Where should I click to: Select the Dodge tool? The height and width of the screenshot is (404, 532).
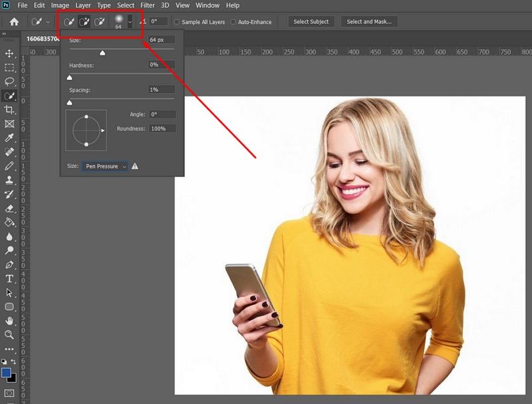click(9, 250)
